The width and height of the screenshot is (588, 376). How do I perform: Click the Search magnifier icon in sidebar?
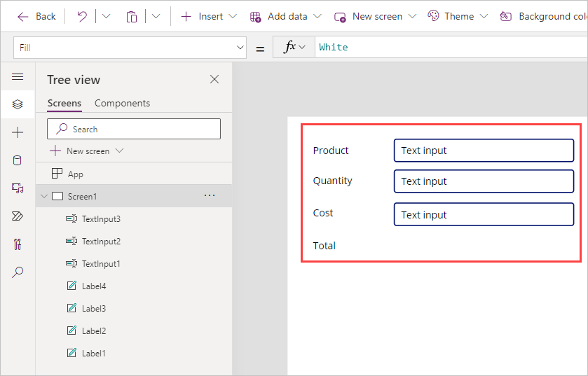coord(18,272)
